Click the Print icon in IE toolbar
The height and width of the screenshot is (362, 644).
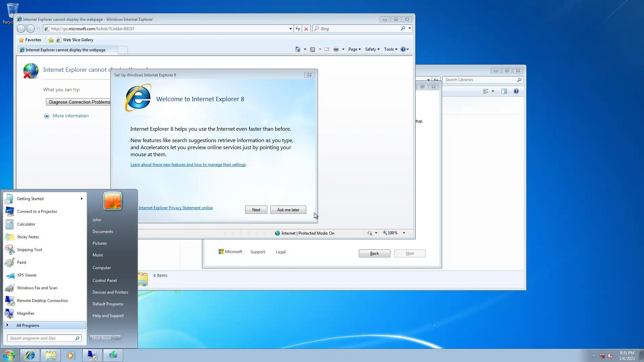click(x=336, y=49)
